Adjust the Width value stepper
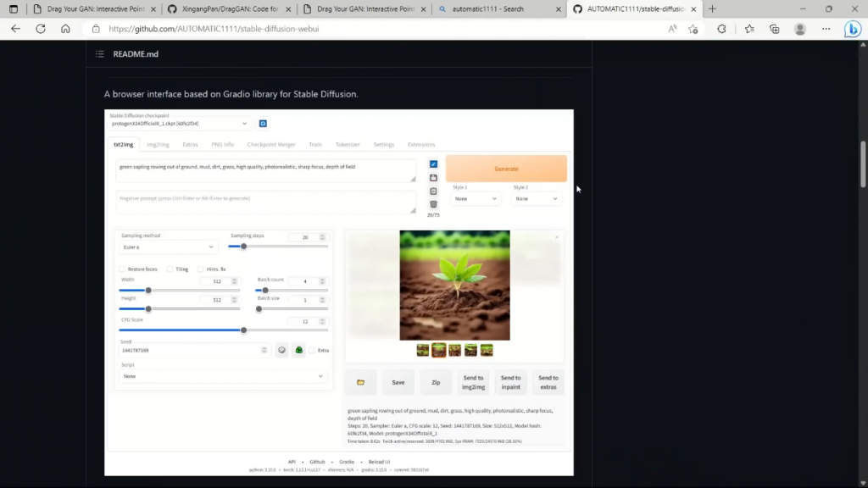This screenshot has height=488, width=868. (234, 281)
